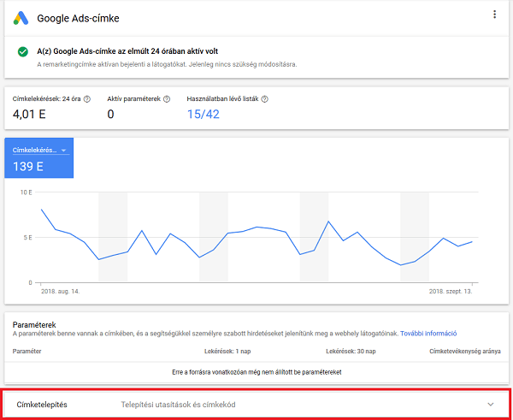Click the 4,01 E tag requests value
This screenshot has height=420, width=513.
[x=29, y=115]
